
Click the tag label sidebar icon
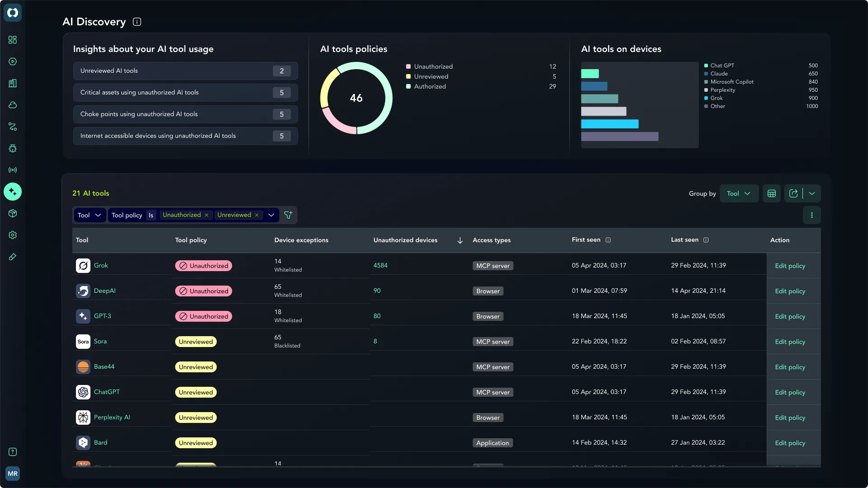point(13,257)
